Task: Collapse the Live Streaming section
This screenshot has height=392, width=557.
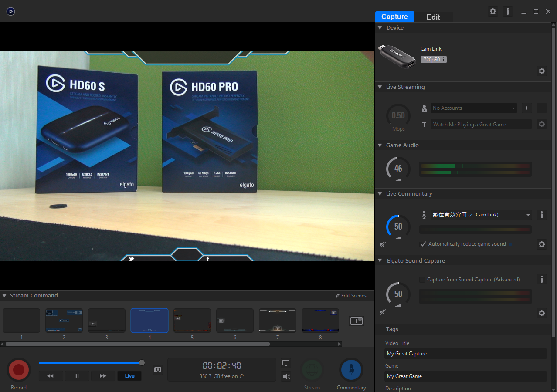Action: (380, 87)
